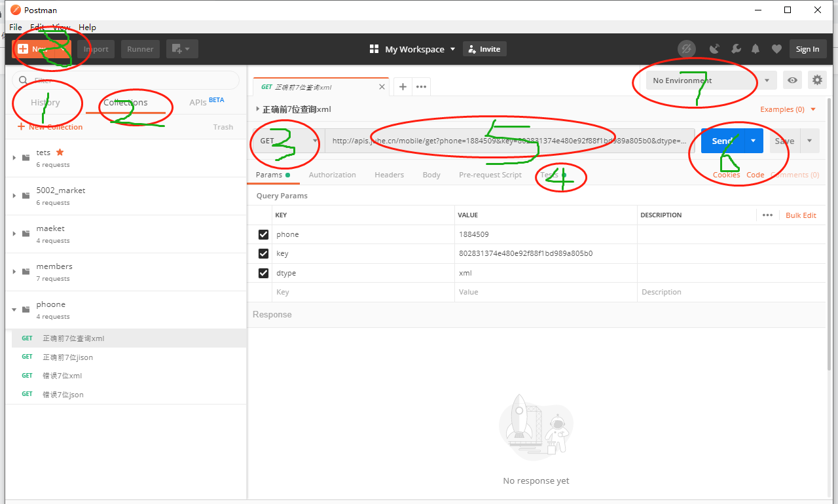Click the Runner button
Screen dimensions: 838x504
tap(140, 49)
